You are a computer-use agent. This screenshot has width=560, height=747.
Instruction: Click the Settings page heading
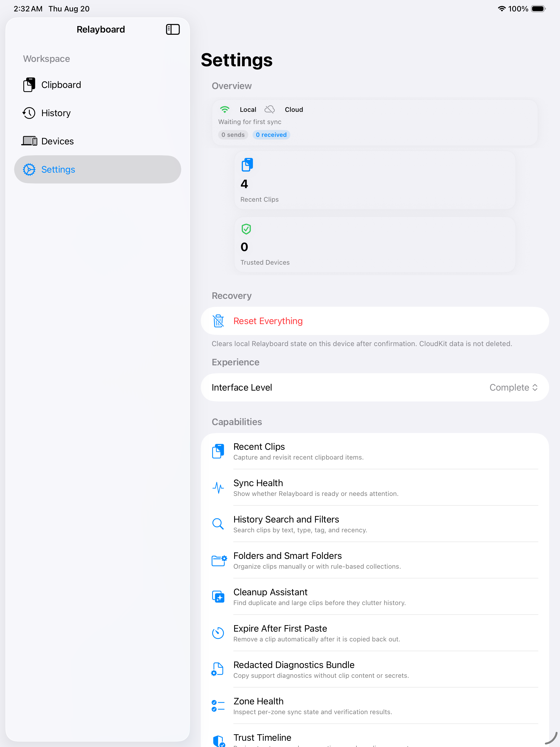point(237,60)
